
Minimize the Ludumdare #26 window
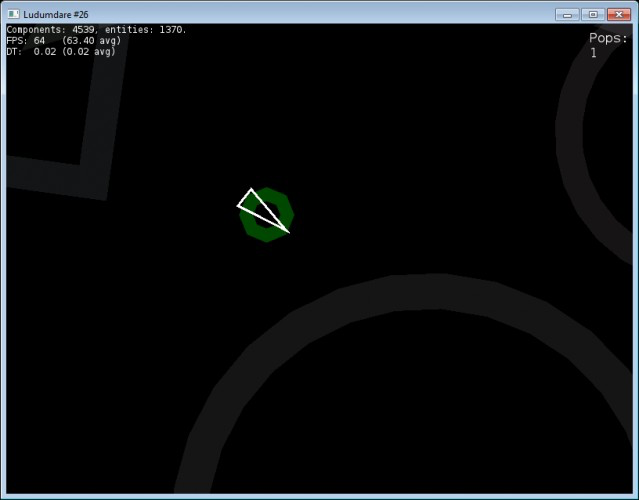(567, 15)
